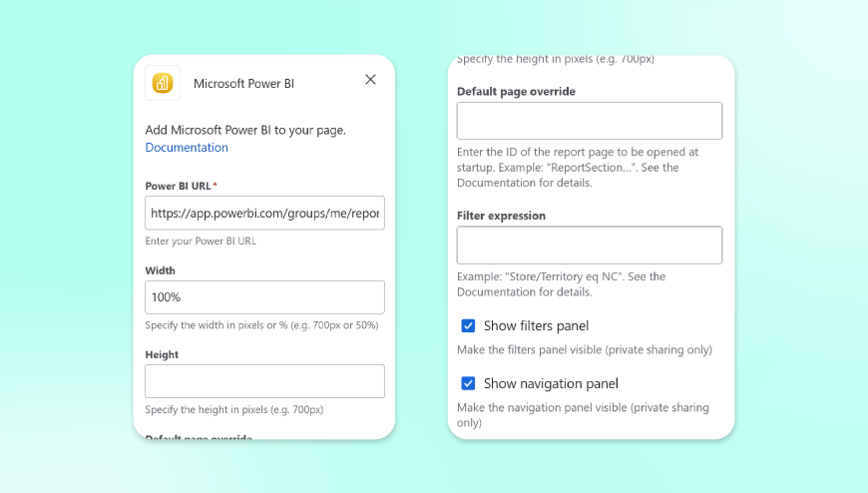Click the Filter expression input box

point(590,245)
